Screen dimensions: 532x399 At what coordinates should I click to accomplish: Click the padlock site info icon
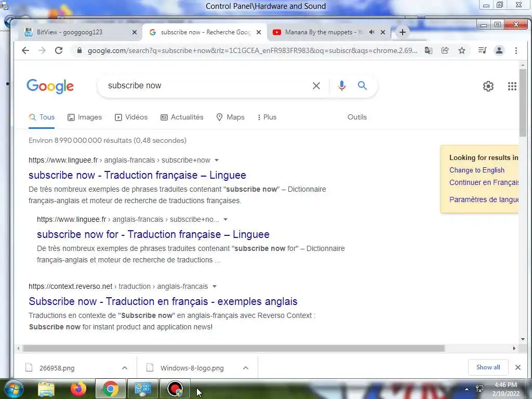tap(79, 50)
